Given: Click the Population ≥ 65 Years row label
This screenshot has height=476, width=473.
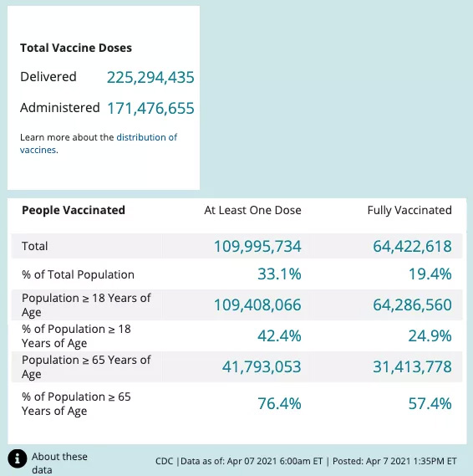Looking at the screenshot, I should pos(86,366).
